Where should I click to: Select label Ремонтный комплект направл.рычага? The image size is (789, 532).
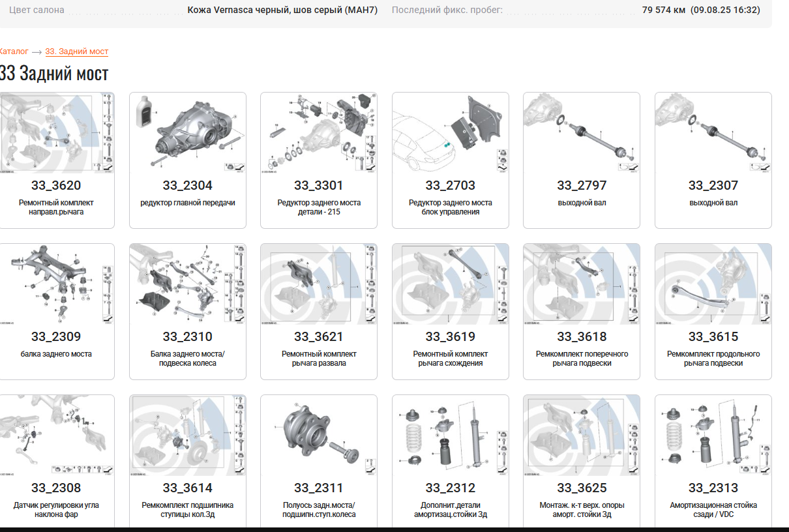pyautogui.click(x=56, y=207)
